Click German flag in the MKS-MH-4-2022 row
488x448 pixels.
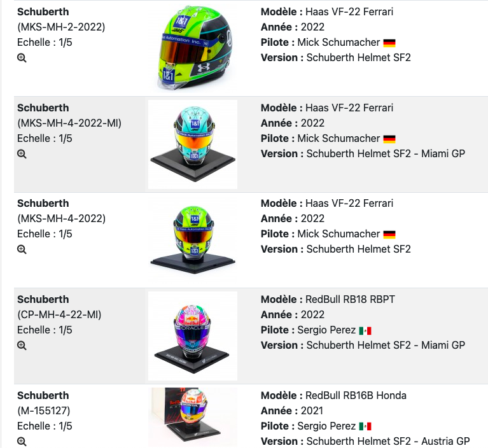[389, 234]
